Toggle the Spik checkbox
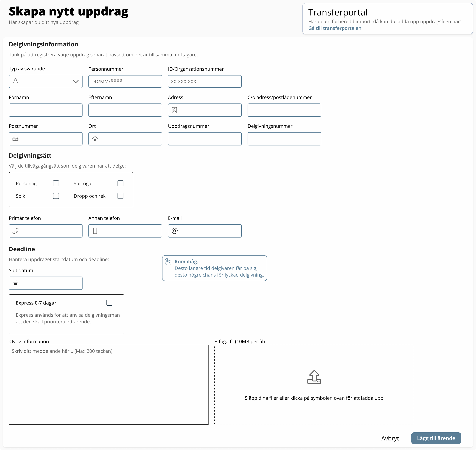Image resolution: width=476 pixels, height=450 pixels. tap(56, 196)
